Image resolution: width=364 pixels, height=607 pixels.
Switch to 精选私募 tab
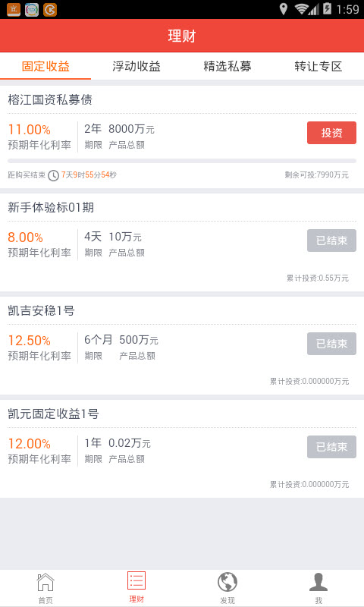click(x=227, y=66)
